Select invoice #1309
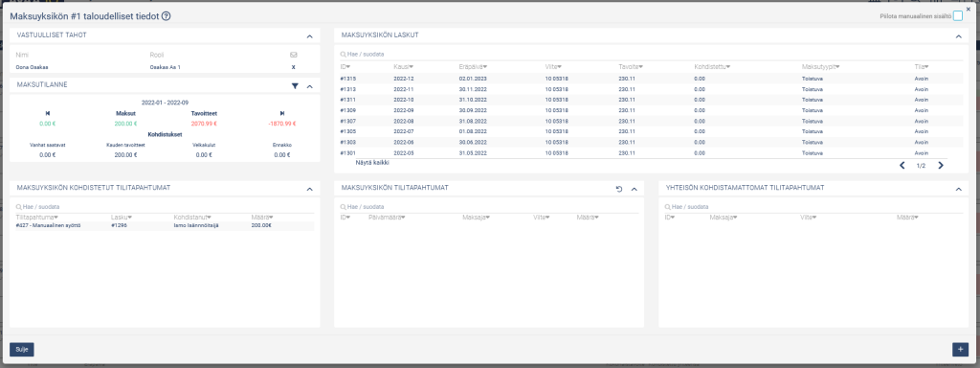Image resolution: width=980 pixels, height=368 pixels. pyautogui.click(x=651, y=110)
